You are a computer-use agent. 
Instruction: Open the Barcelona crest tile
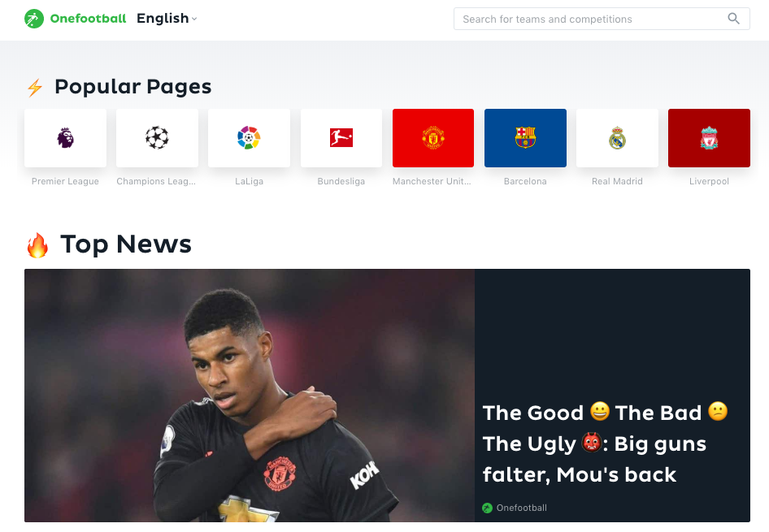(525, 138)
